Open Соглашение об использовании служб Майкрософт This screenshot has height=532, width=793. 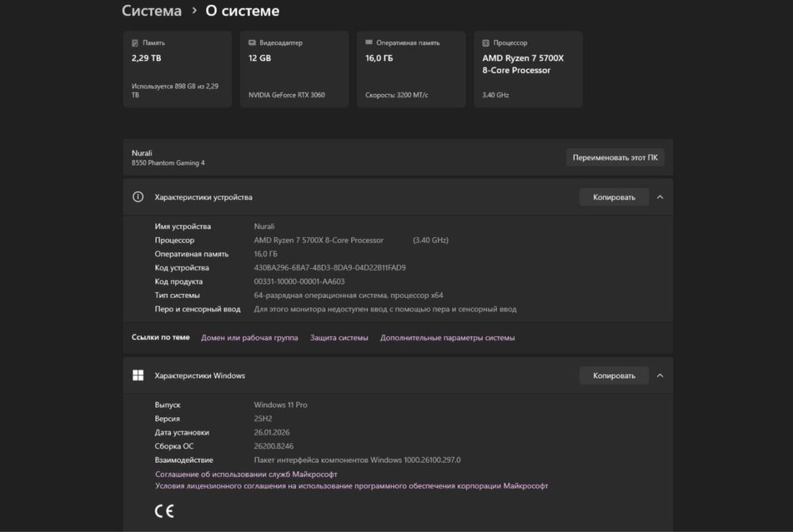pos(246,474)
